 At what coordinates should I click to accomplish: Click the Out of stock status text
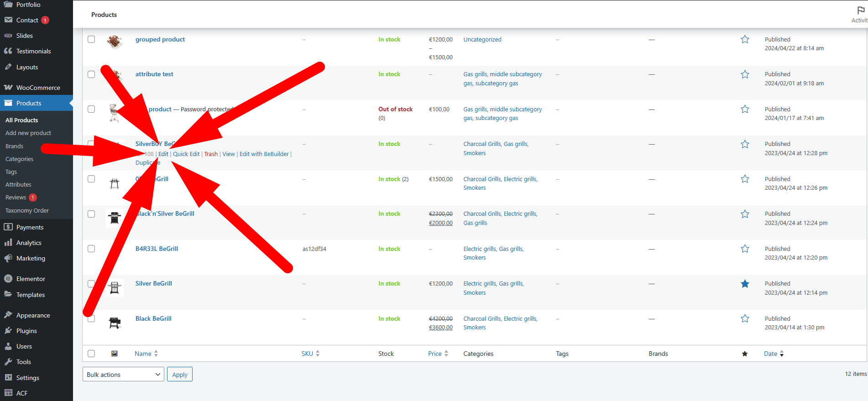(395, 109)
